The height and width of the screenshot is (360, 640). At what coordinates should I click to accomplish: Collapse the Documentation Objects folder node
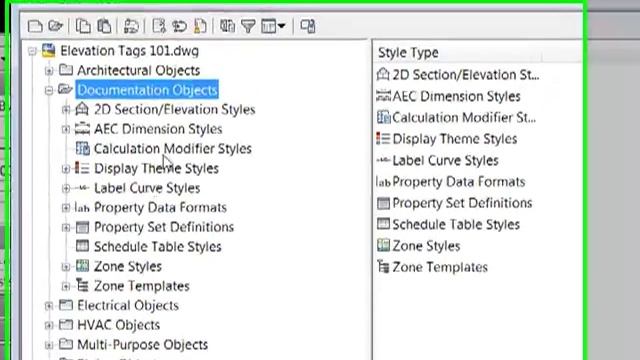coord(49,90)
